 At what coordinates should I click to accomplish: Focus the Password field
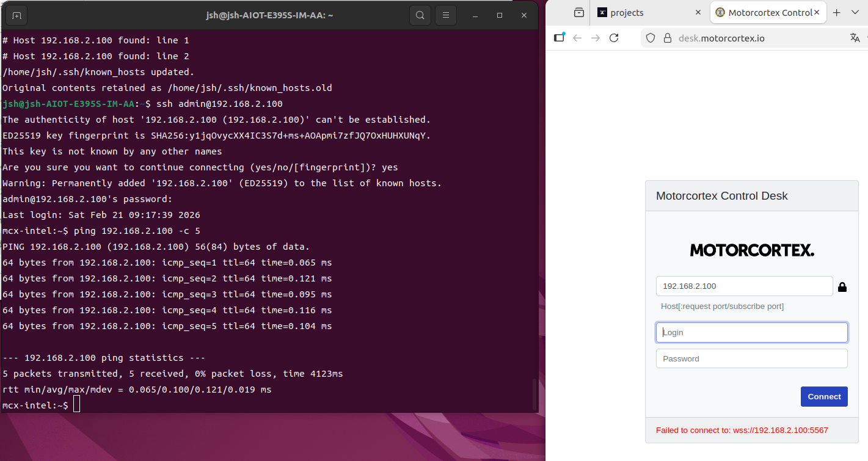751,359
